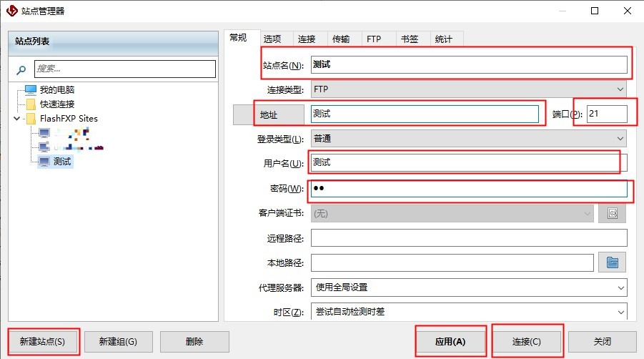Focus the site search field
The height and width of the screenshot is (359, 644).
(125, 69)
